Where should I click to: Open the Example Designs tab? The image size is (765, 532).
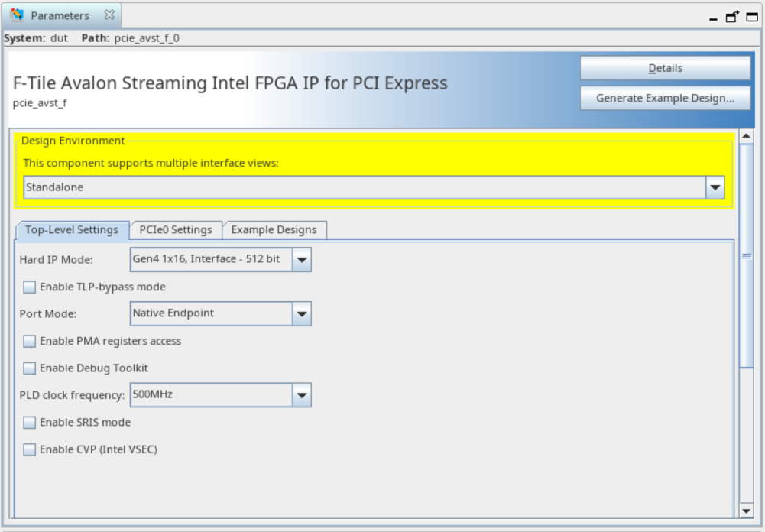tap(274, 230)
